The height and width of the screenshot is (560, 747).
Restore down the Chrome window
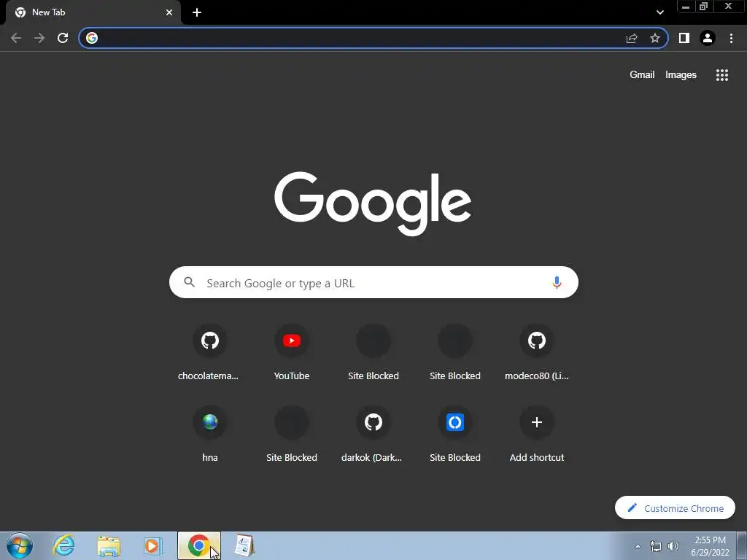(x=703, y=7)
